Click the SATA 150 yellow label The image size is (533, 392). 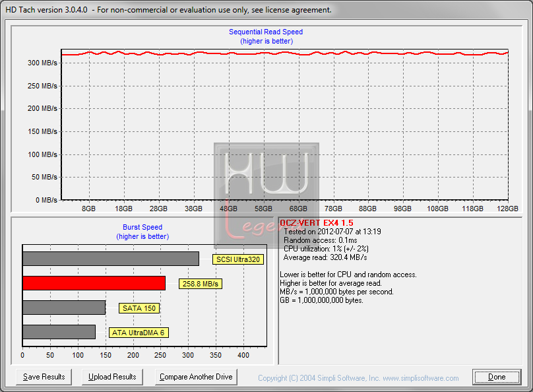(x=139, y=308)
